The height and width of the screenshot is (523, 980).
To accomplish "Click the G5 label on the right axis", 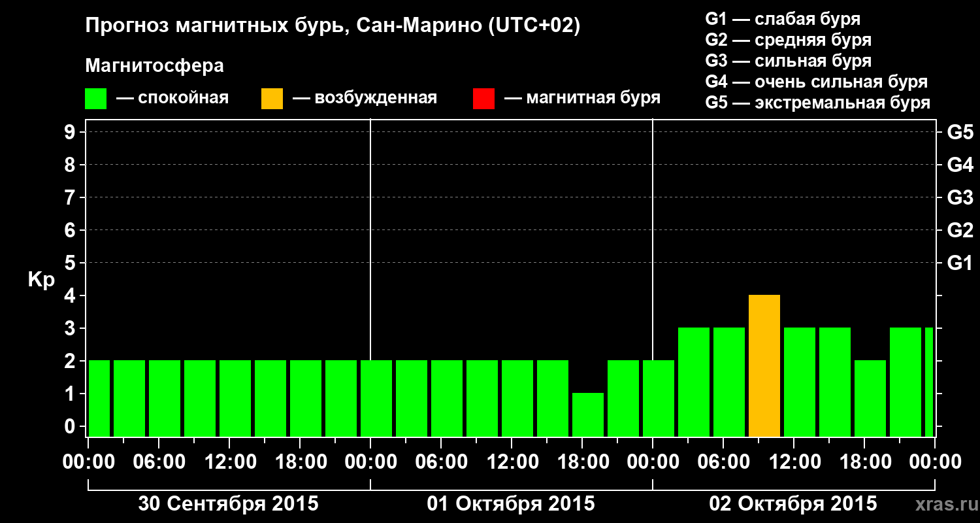I will pyautogui.click(x=960, y=132).
